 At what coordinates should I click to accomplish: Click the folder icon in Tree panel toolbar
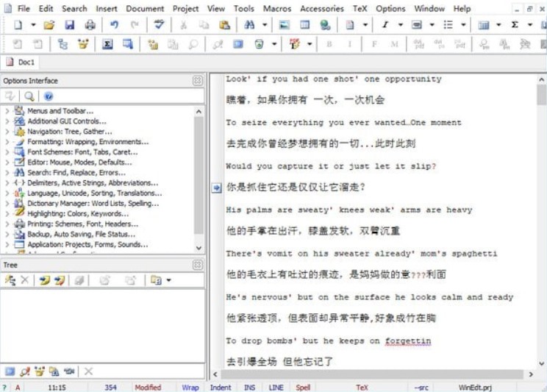click(156, 280)
